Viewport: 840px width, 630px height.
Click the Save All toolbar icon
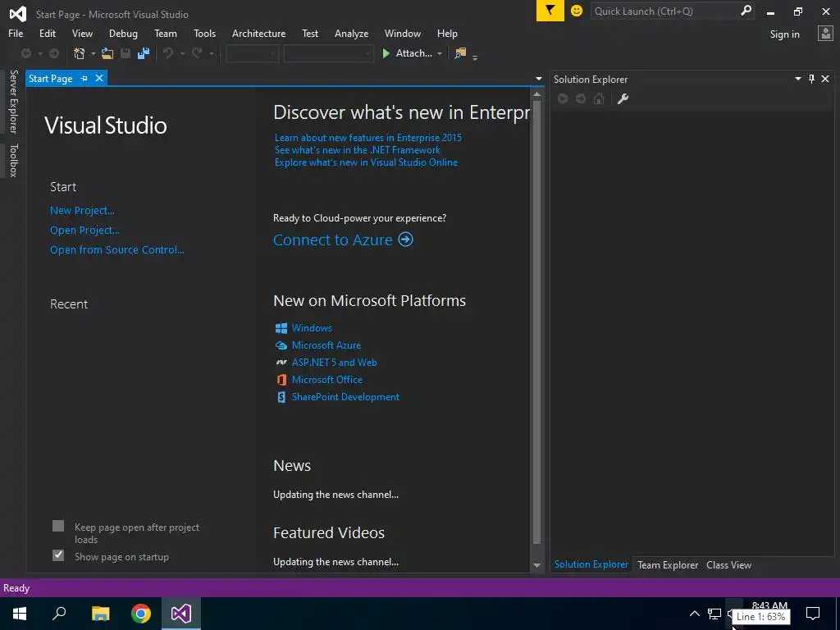click(143, 53)
